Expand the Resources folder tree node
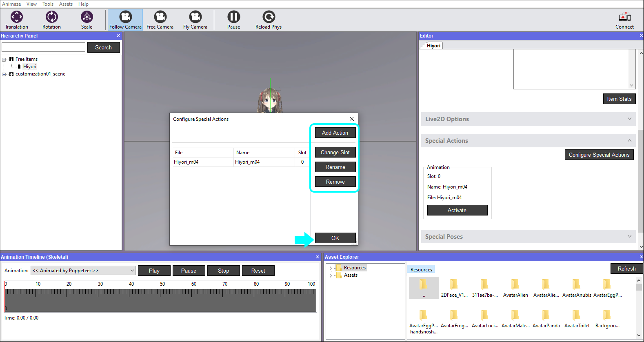The height and width of the screenshot is (342, 644). point(331,268)
